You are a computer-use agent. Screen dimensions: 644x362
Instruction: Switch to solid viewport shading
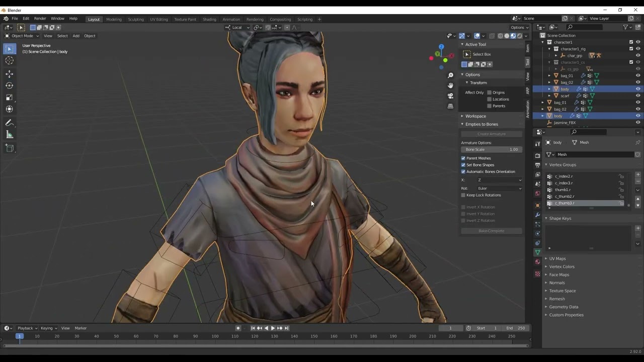coord(507,36)
